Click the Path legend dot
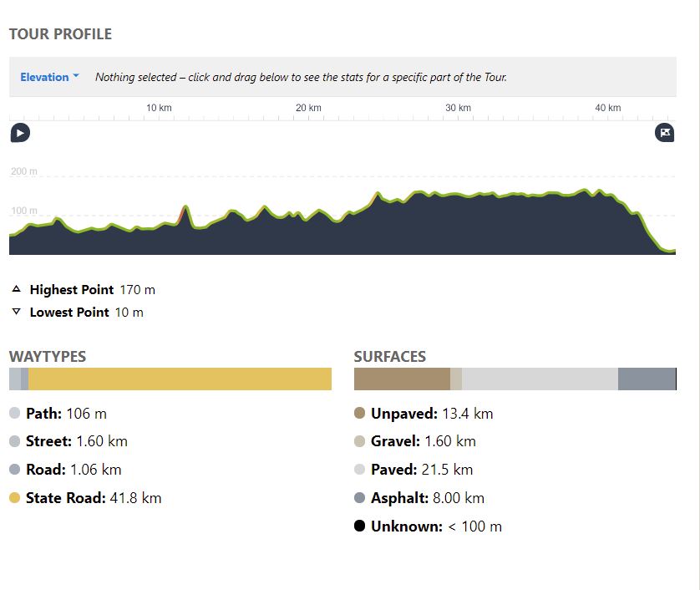This screenshot has height=590, width=700. click(x=14, y=413)
